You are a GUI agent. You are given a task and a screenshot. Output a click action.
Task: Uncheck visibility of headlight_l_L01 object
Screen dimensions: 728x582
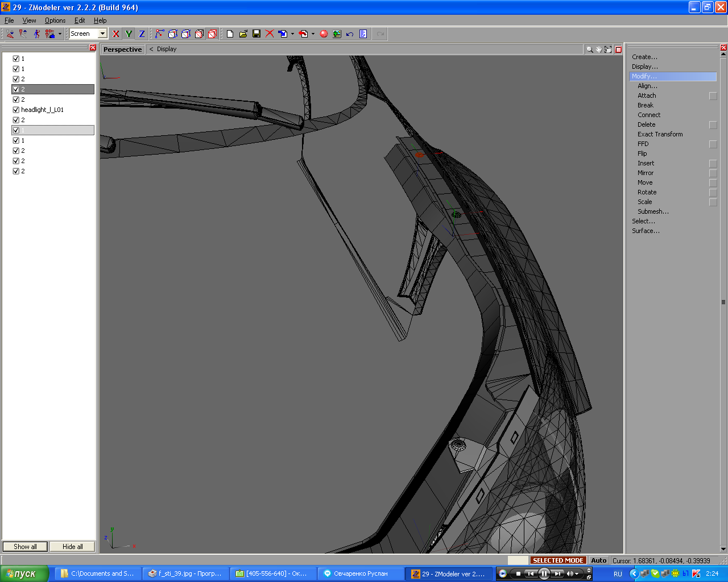pyautogui.click(x=16, y=110)
